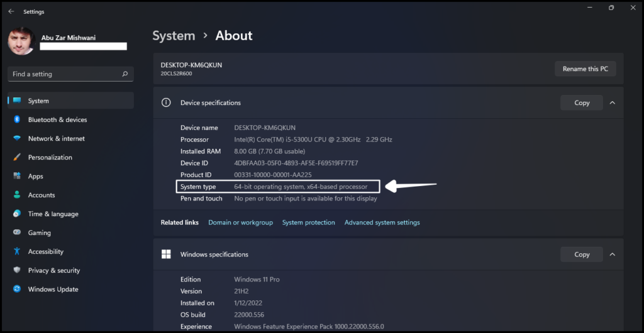Click System in the breadcrumb header
This screenshot has height=333, width=644.
tap(174, 36)
